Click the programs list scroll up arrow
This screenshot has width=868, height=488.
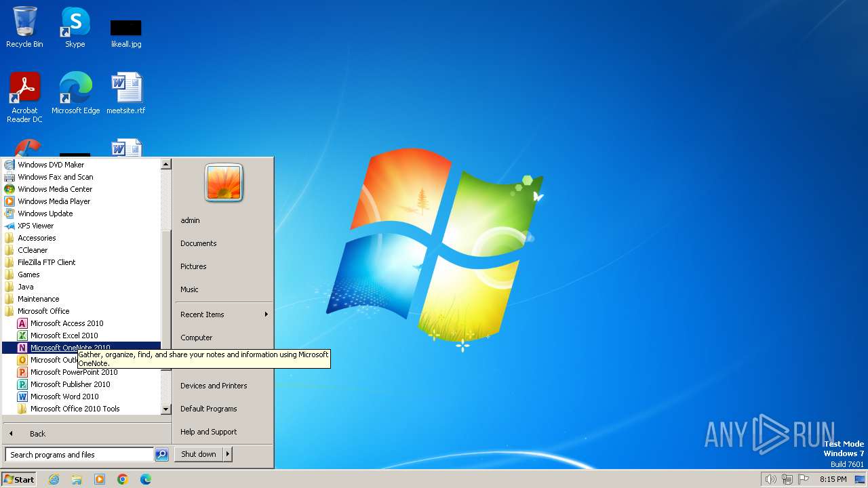(165, 164)
